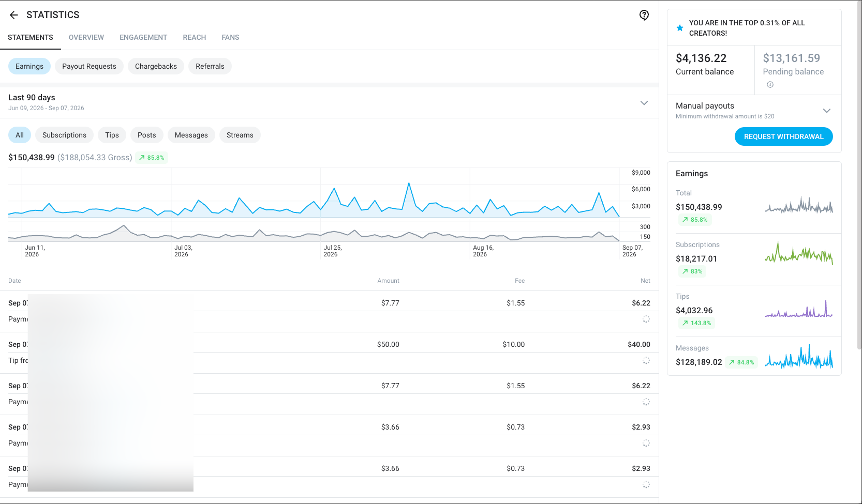Go to the Fans tab

coord(230,37)
